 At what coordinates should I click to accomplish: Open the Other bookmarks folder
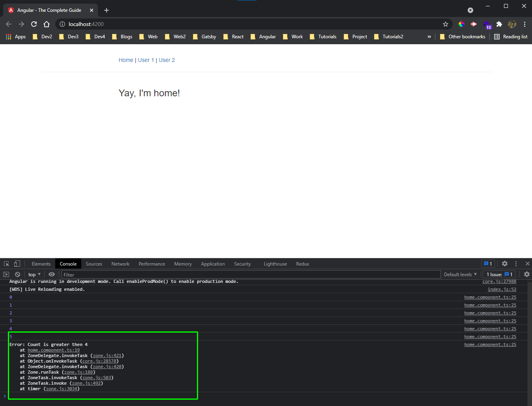(x=462, y=37)
